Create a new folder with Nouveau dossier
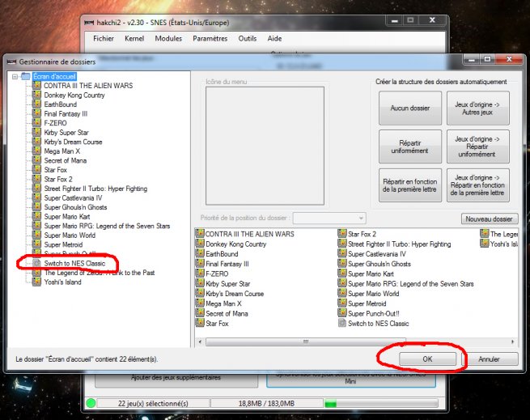The height and width of the screenshot is (420, 530). pos(490,219)
